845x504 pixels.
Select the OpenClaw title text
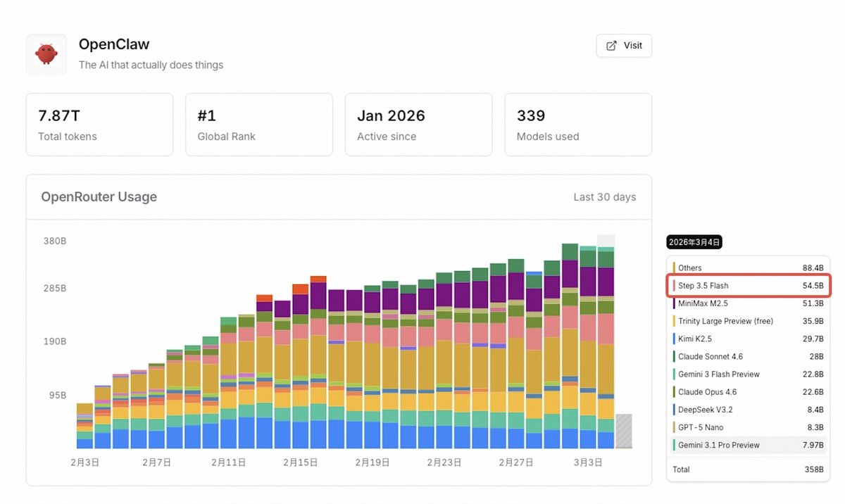coord(114,44)
